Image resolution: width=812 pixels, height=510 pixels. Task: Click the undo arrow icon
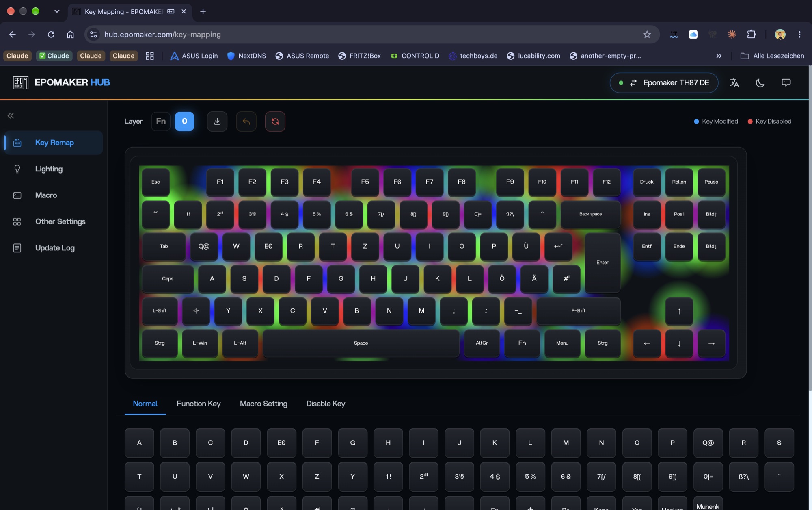click(x=246, y=122)
